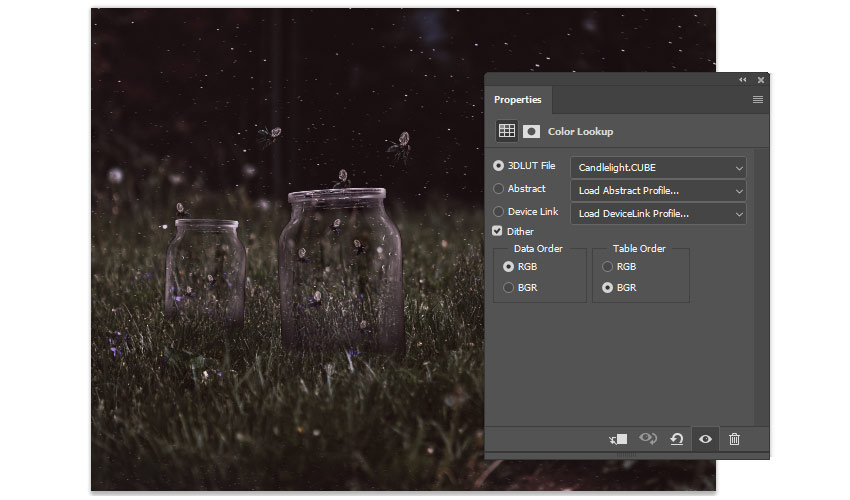Click the Color Lookup title text
The image size is (850, 500).
point(580,132)
